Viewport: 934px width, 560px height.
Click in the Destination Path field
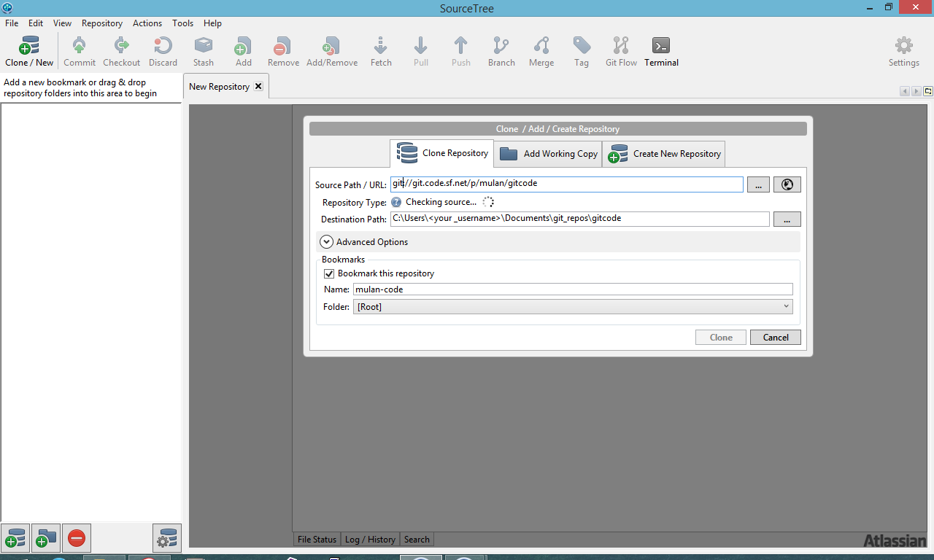(580, 219)
